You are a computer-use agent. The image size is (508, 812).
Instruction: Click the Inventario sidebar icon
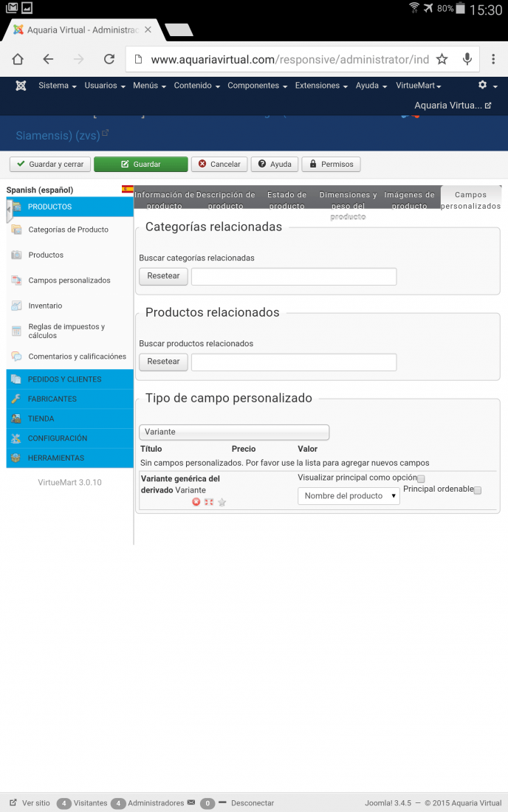pyautogui.click(x=16, y=306)
